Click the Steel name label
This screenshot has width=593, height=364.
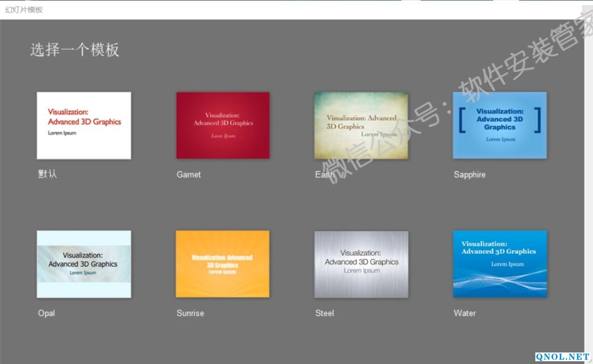[325, 313]
